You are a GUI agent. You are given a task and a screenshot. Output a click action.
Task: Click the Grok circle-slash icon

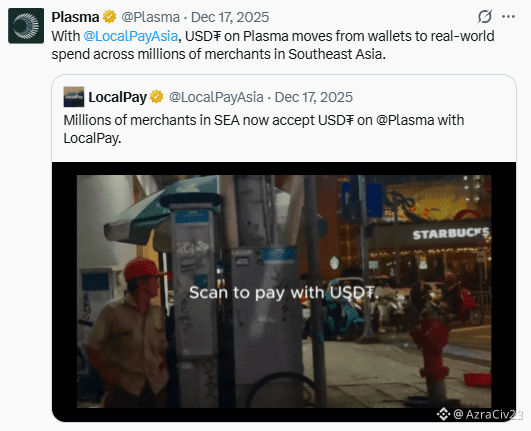(485, 17)
